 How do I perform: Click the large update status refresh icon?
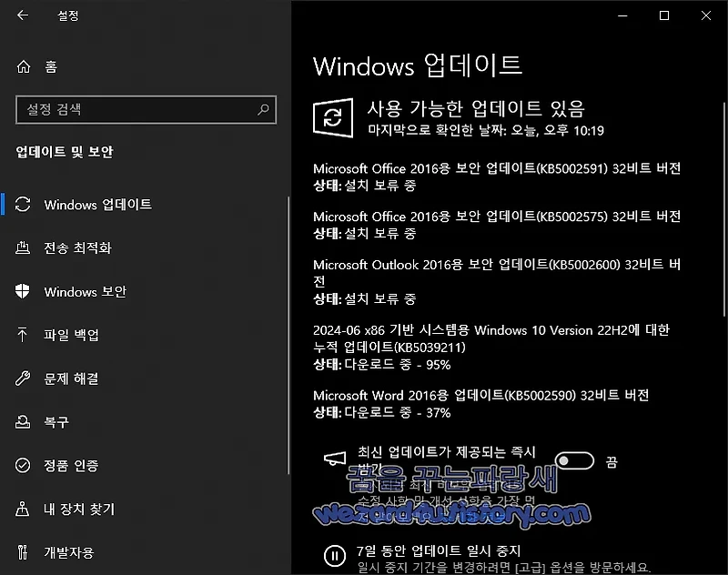click(x=333, y=118)
